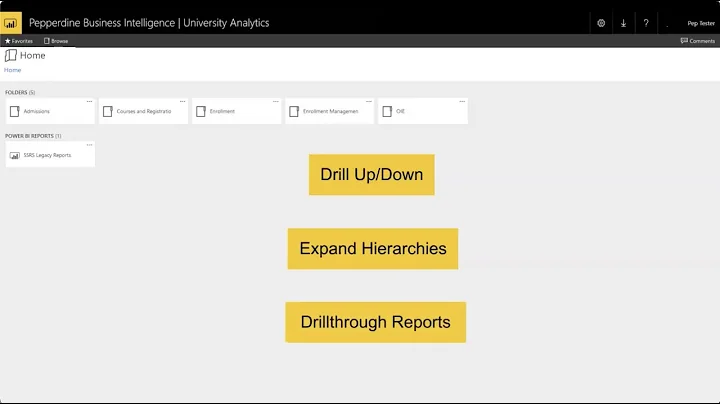The image size is (720, 404).
Task: Open the Browse tab
Action: click(x=56, y=41)
